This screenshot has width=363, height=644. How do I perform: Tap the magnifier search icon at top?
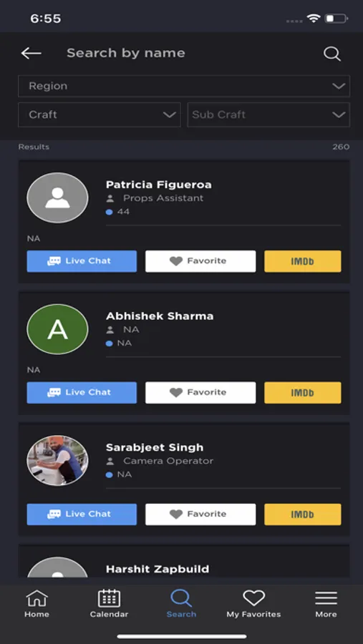point(331,54)
